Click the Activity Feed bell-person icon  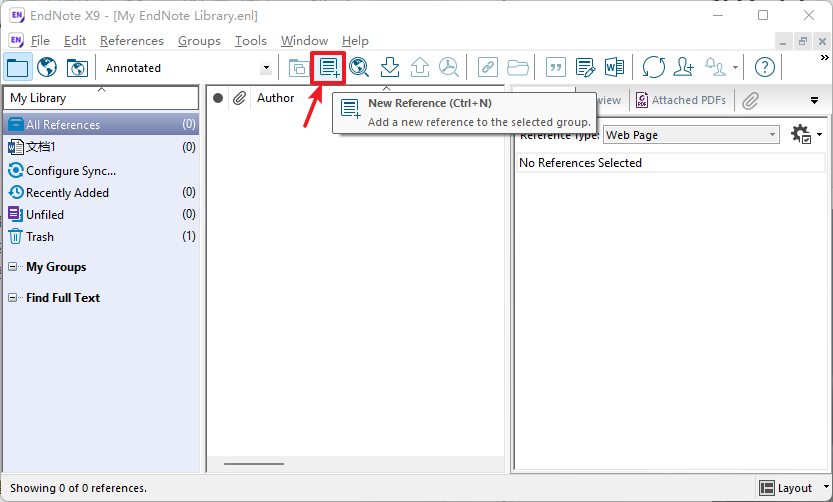coord(715,67)
